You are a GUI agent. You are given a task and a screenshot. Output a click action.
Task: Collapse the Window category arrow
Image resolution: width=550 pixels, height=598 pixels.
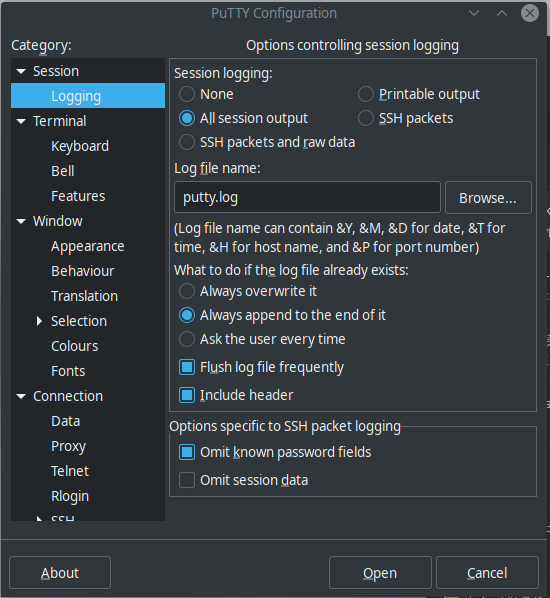21,221
